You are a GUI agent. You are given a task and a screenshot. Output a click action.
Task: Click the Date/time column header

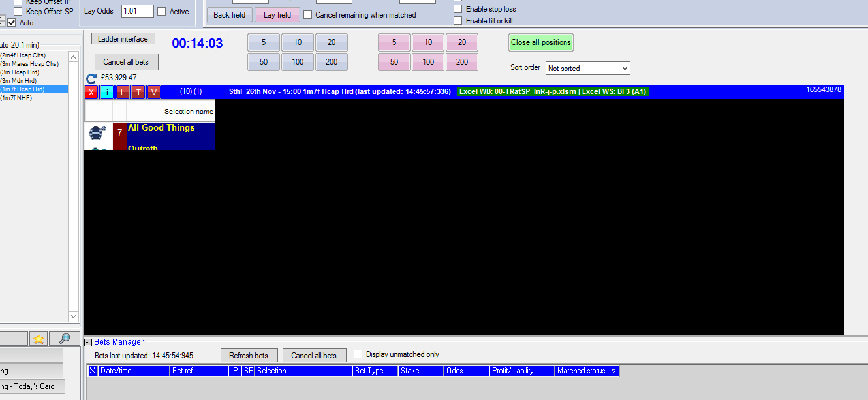134,371
